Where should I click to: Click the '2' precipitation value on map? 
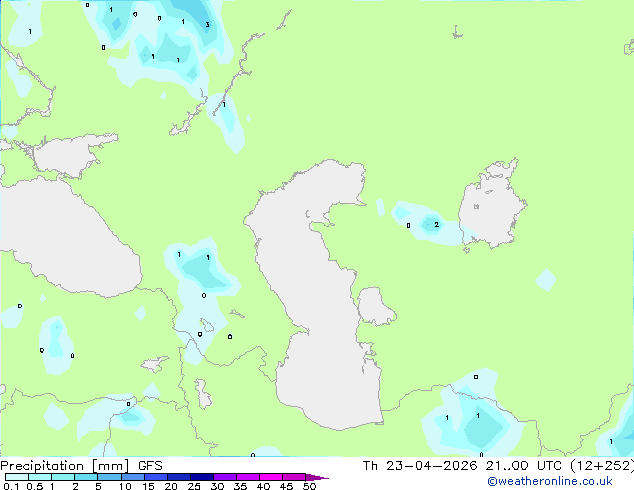click(x=436, y=224)
